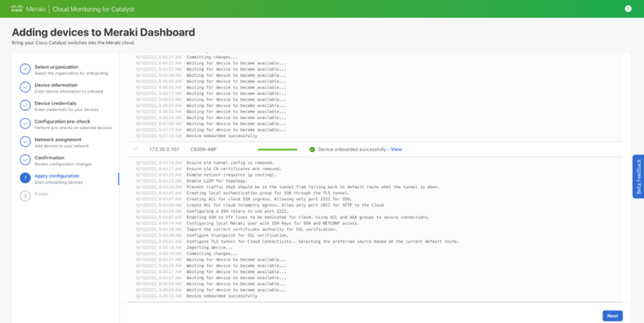The height and width of the screenshot is (323, 644).
Task: Go to Confirmation step
Action: (x=50, y=157)
